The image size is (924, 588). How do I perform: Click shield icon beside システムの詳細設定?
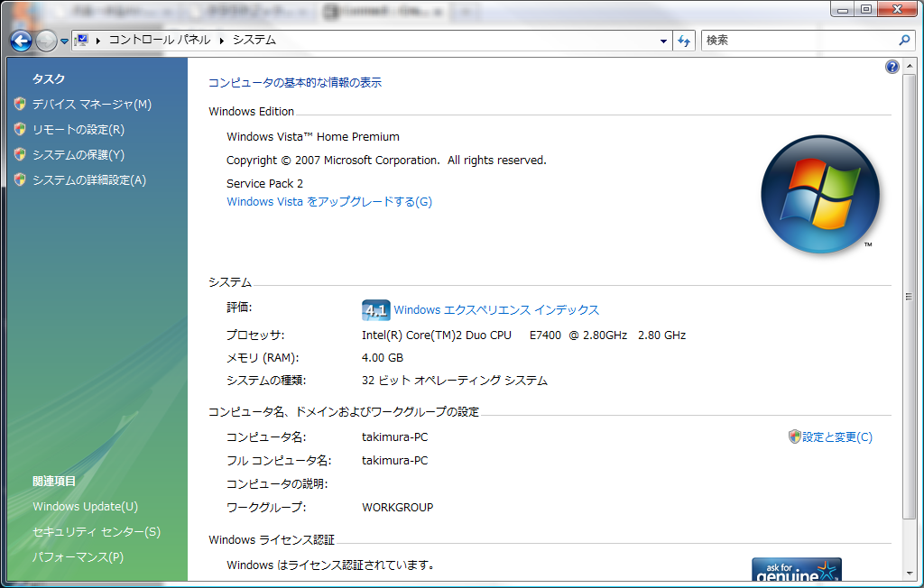point(20,179)
